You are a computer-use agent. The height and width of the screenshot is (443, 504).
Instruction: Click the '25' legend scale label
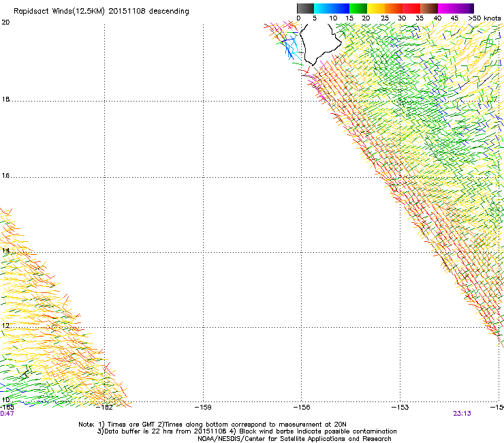click(385, 18)
